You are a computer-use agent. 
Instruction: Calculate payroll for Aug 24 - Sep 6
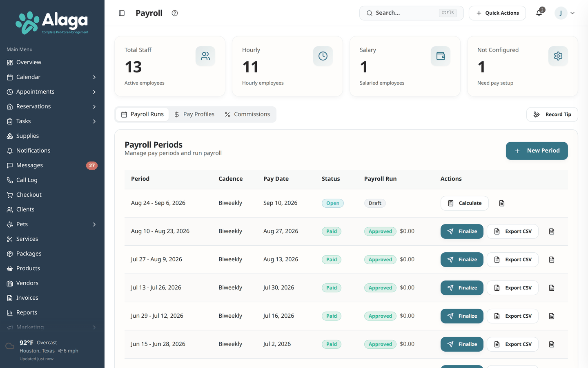click(x=464, y=203)
